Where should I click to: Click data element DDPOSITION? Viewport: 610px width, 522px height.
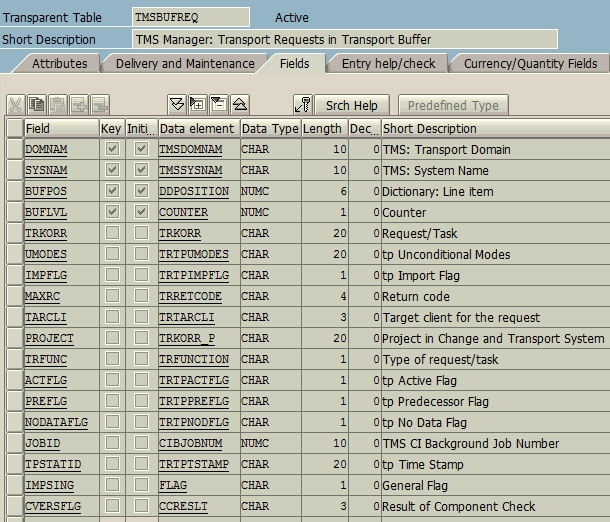(x=194, y=191)
